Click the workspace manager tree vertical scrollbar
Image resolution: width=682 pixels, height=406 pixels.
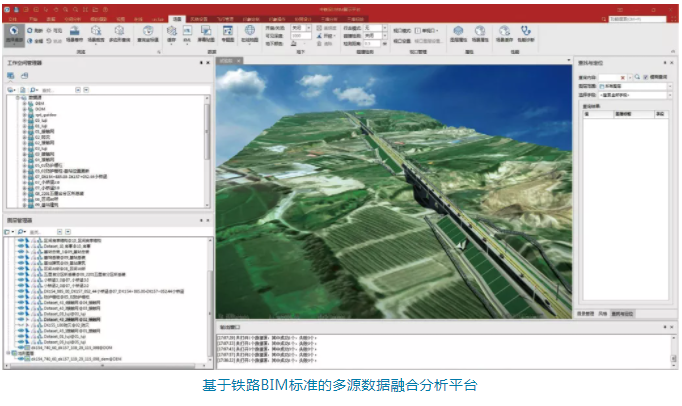click(207, 151)
